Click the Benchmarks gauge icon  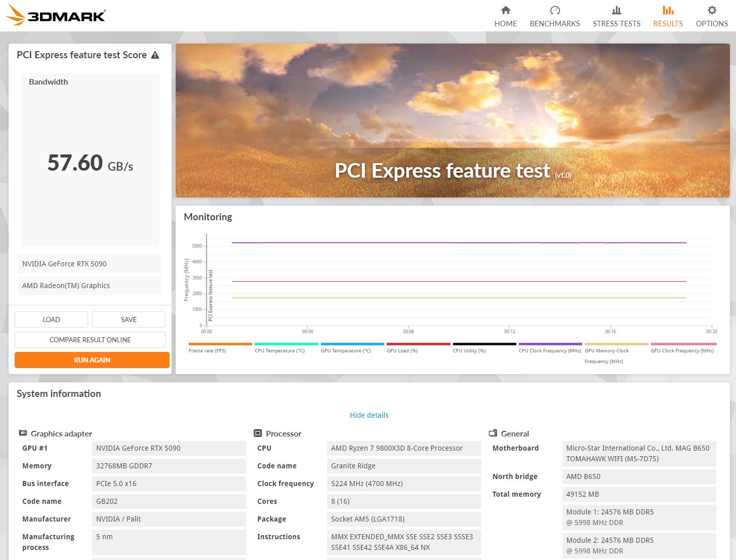coord(555,10)
